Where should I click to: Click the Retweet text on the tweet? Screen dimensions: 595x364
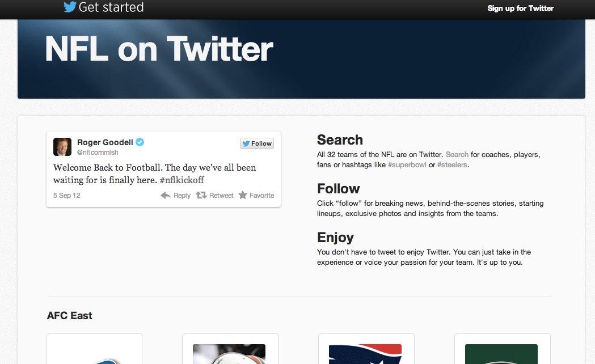tap(221, 195)
